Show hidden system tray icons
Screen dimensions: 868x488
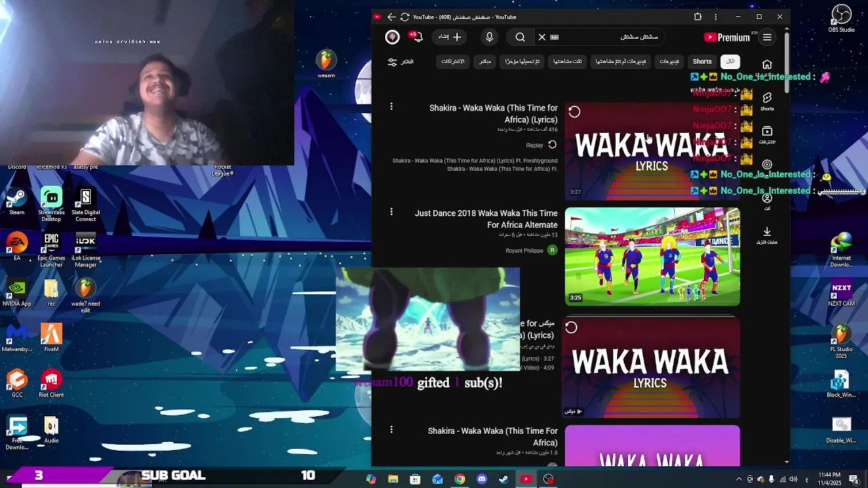coord(739,479)
